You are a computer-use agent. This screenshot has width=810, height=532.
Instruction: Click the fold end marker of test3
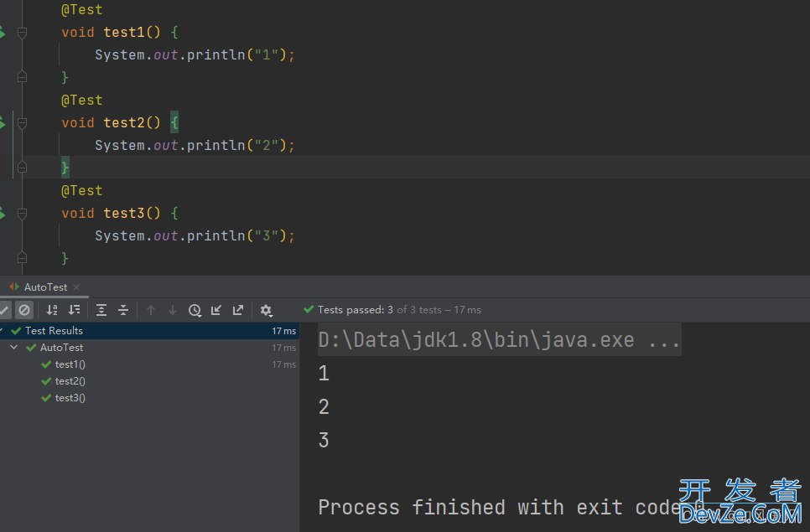[22, 257]
